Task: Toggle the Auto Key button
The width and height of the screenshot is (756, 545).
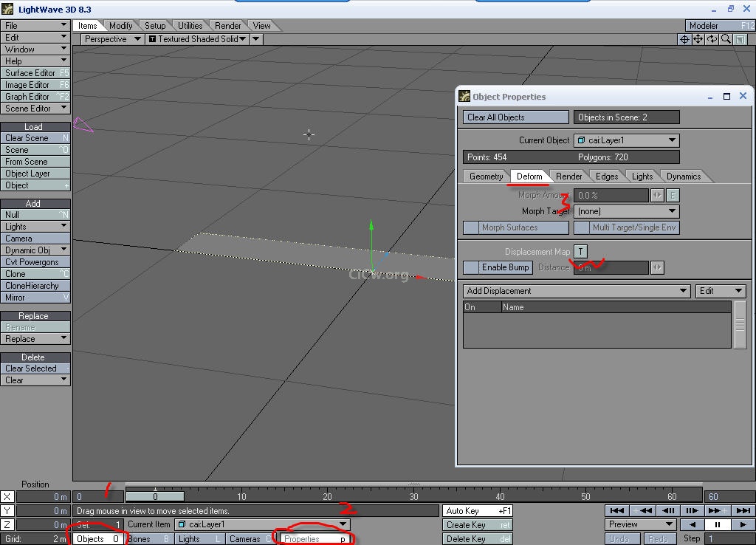Action: pos(478,510)
